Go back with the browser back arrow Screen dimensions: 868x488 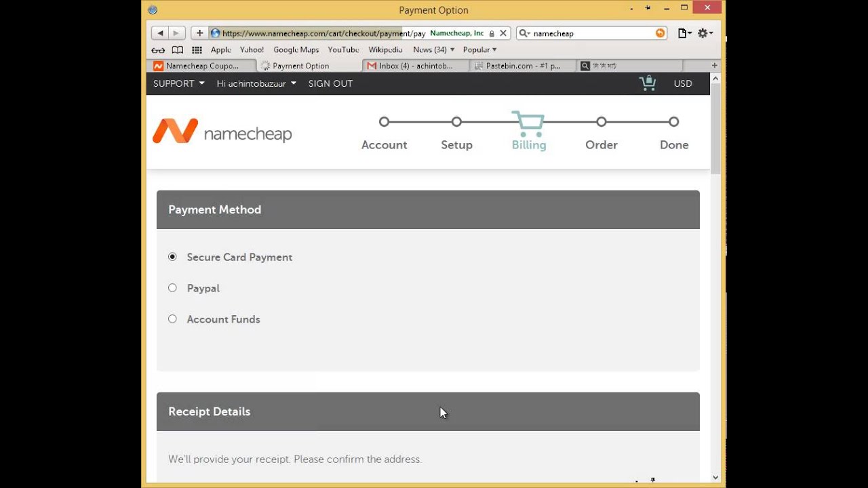[x=160, y=33]
